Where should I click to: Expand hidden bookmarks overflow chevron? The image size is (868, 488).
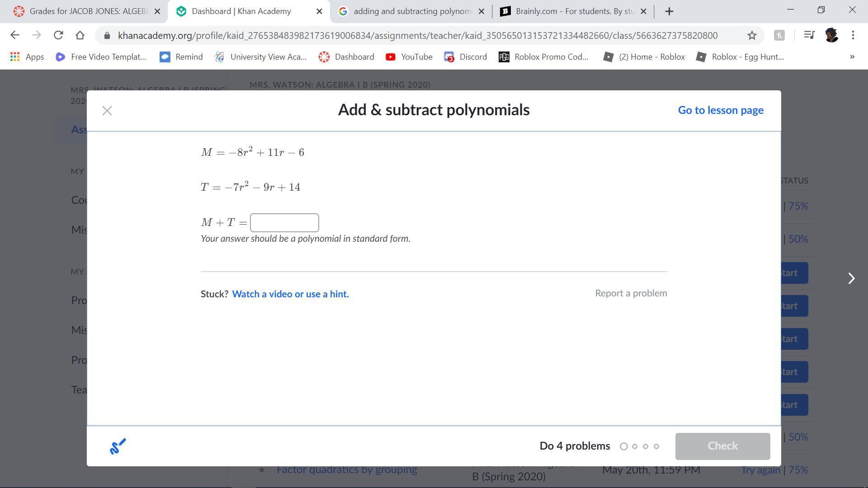point(852,57)
